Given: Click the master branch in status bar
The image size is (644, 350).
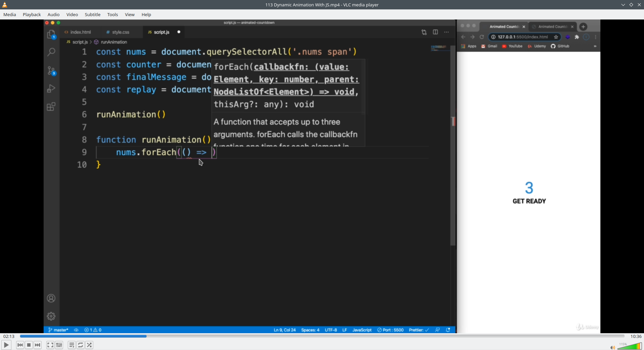Looking at the screenshot, I should pos(58,330).
